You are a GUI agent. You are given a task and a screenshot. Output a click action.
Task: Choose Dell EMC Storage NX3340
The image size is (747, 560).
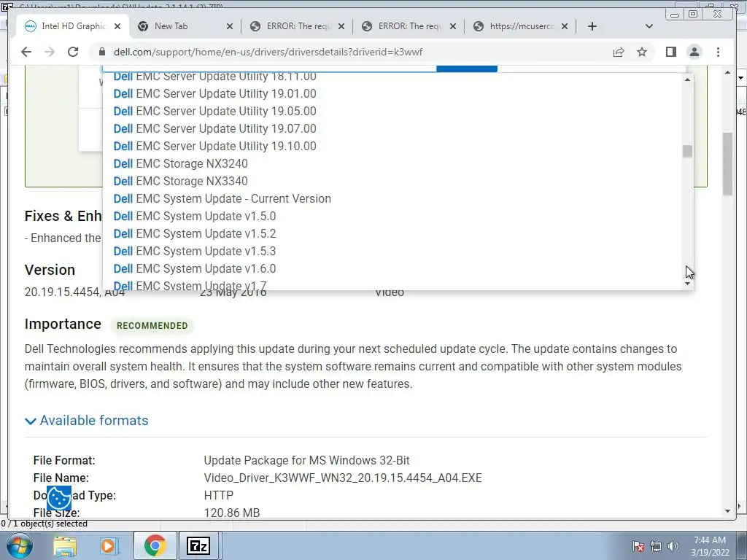(x=181, y=182)
